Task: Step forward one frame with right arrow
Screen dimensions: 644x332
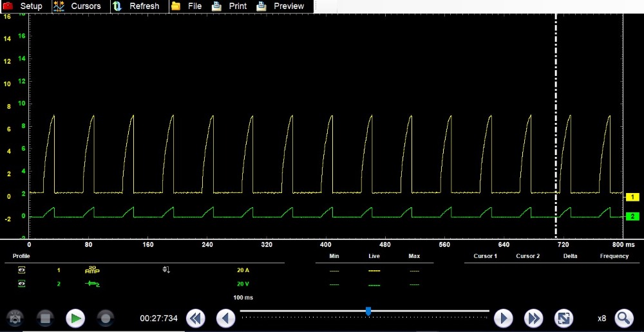Action: [503, 318]
